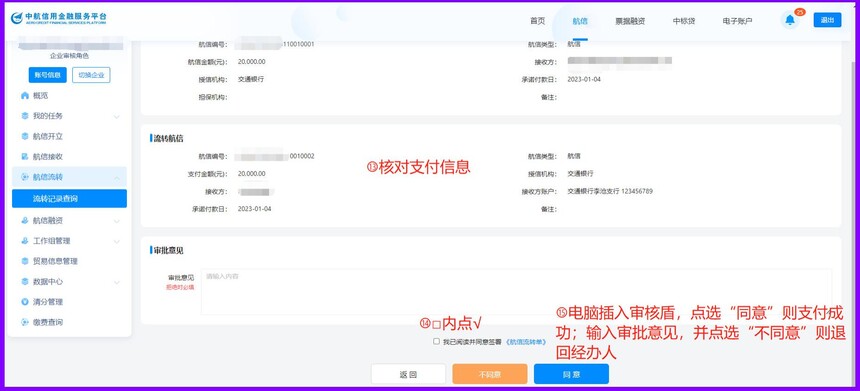Image resolution: width=860 pixels, height=391 pixels.
Task: Click the 返回 button
Action: 408,374
